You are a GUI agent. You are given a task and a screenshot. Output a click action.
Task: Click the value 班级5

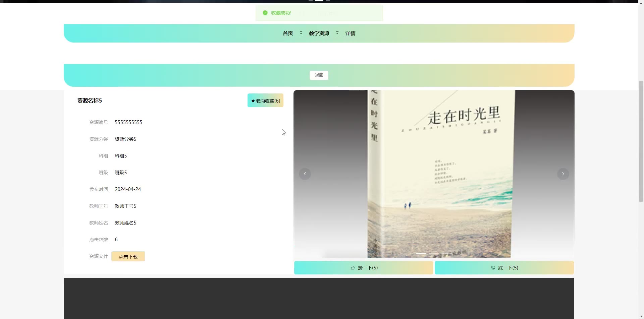click(x=121, y=173)
